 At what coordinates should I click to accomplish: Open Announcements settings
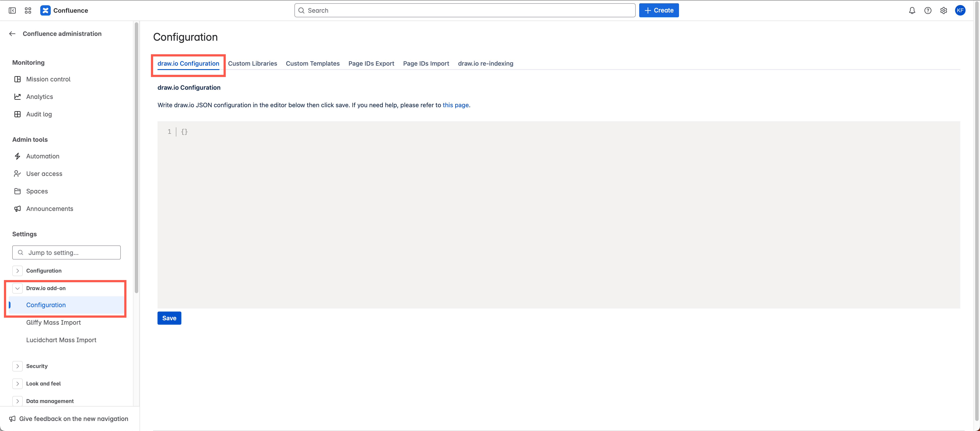[x=49, y=208]
